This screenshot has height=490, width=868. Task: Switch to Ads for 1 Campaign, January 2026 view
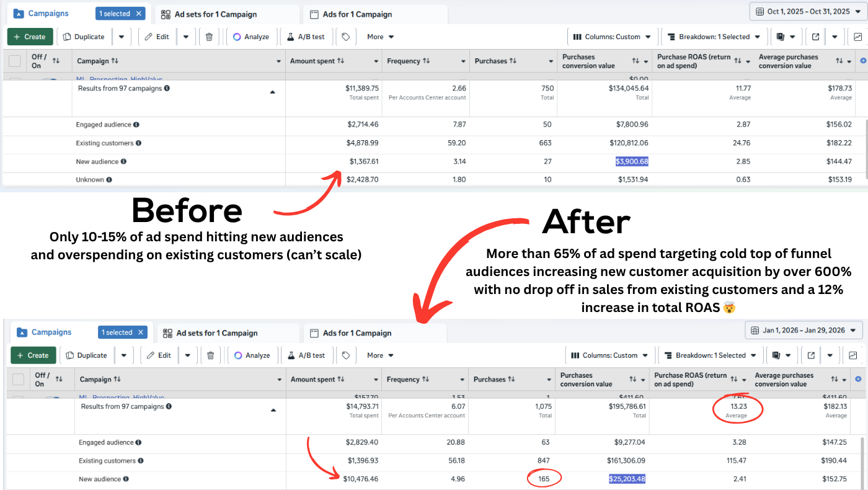coord(356,333)
